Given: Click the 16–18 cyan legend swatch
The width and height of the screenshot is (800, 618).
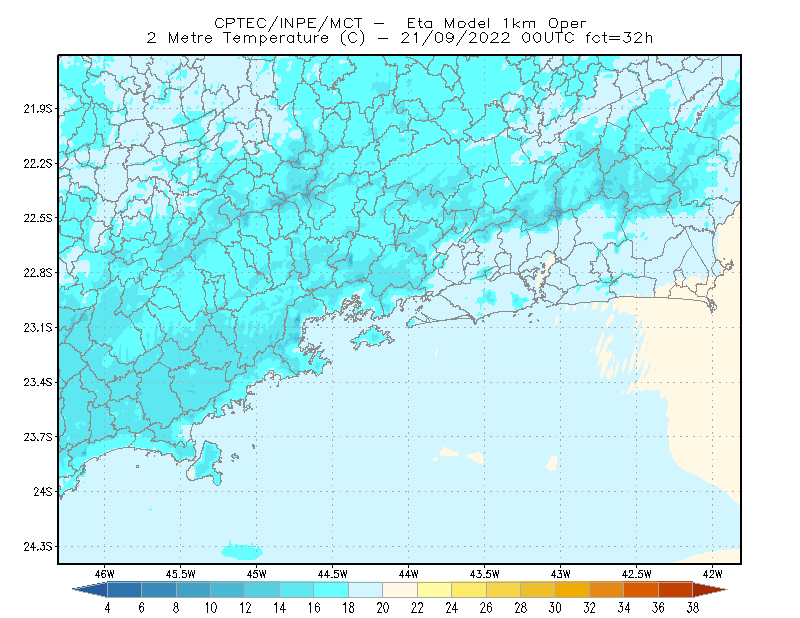Looking at the screenshot, I should pos(331,589).
